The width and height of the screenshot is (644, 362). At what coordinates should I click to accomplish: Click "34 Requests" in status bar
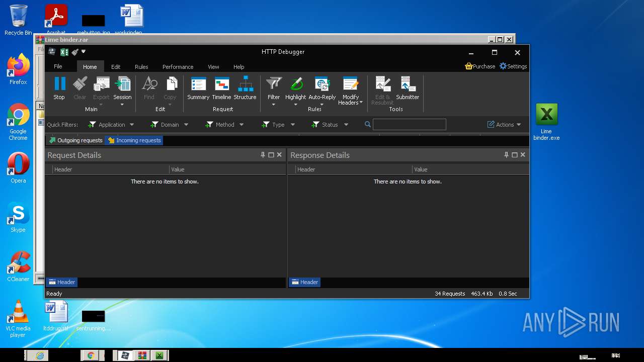[x=450, y=294]
